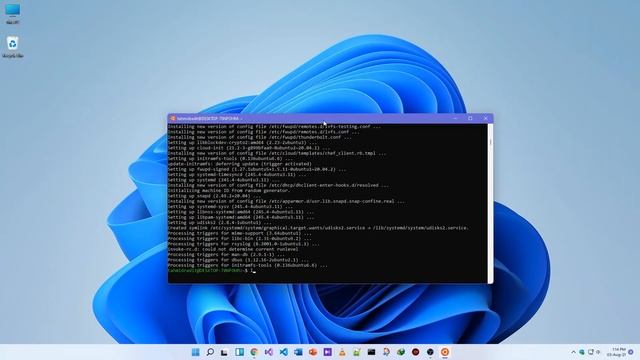Click 'Processing triggers for dbus' line

click(x=239, y=260)
